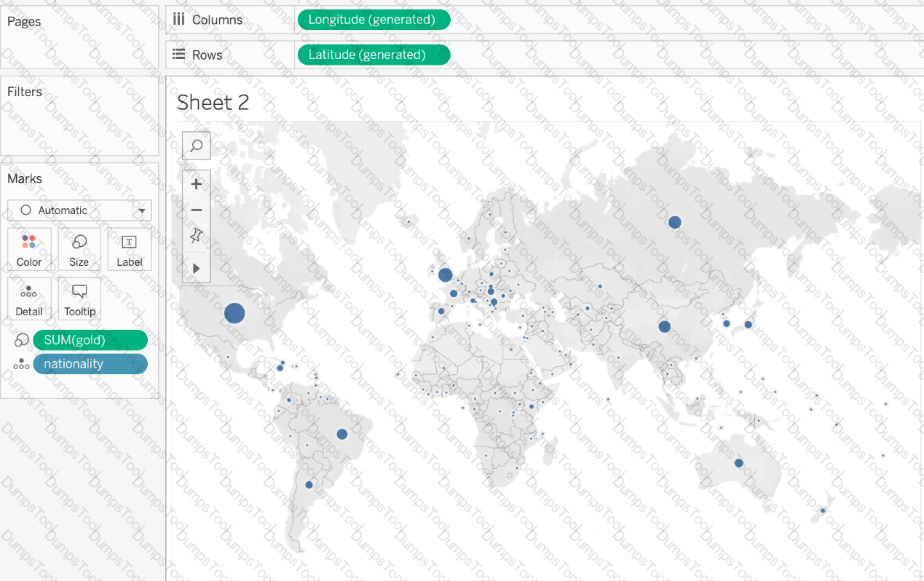Image resolution: width=924 pixels, height=581 pixels.
Task: Expand map tools with the arrow icon
Action: (196, 268)
